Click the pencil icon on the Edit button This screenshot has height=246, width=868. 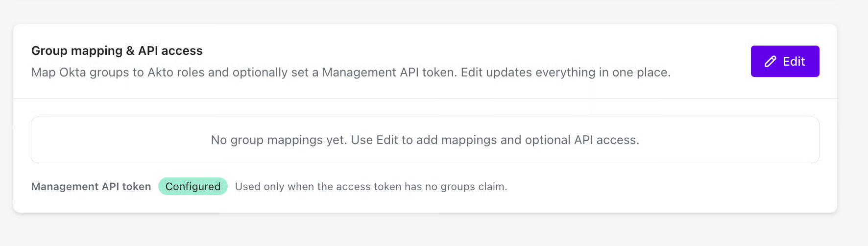tap(770, 61)
